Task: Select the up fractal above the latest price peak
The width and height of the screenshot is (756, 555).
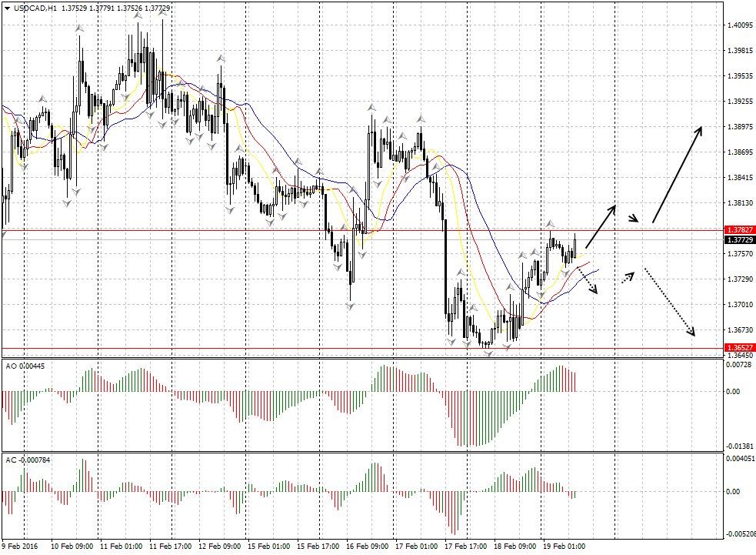Action: pyautogui.click(x=551, y=224)
